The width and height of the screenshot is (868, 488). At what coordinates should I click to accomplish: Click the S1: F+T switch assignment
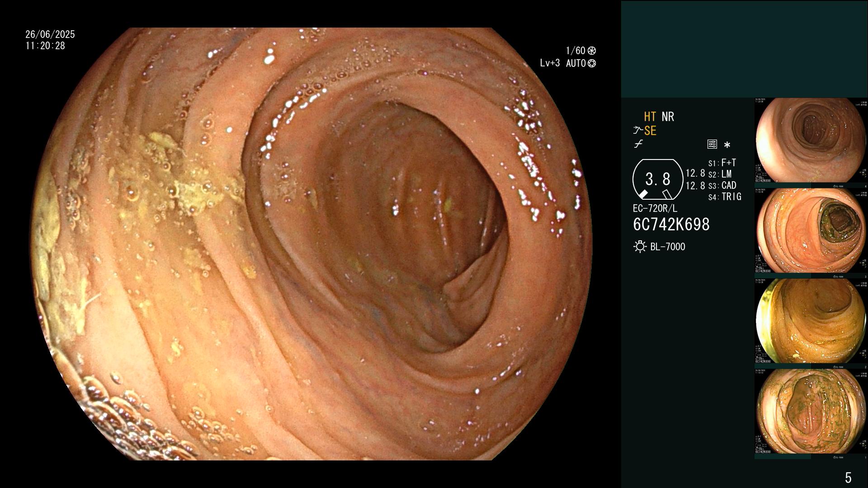point(722,163)
